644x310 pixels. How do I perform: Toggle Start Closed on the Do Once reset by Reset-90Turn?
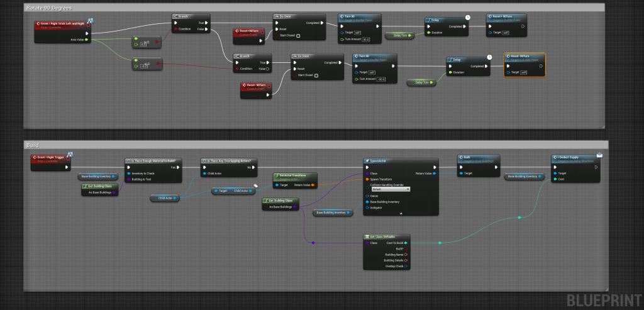pyautogui.click(x=315, y=75)
